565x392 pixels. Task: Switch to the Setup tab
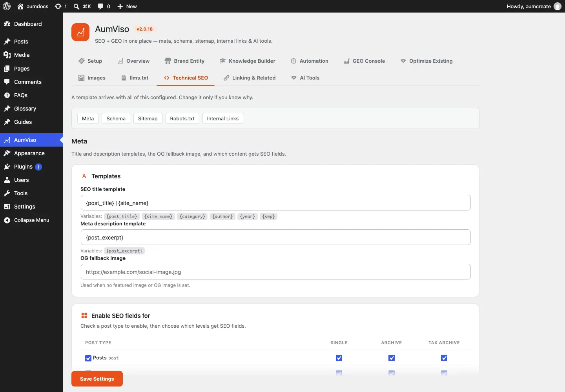point(90,61)
